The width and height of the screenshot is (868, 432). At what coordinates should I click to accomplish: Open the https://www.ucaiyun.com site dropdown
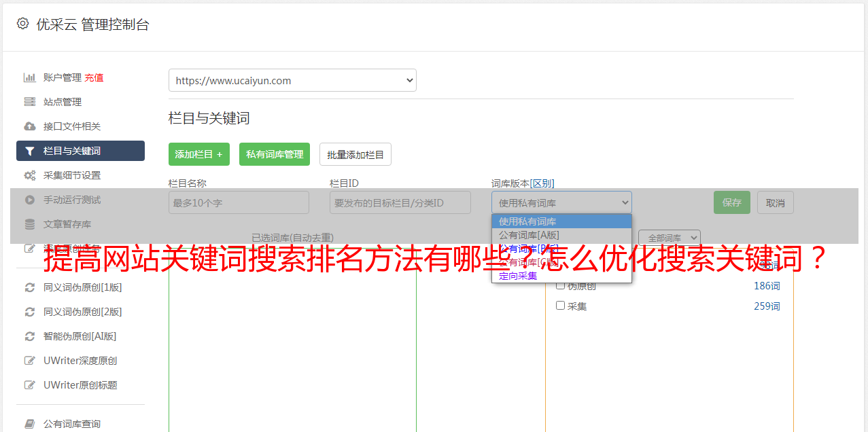pyautogui.click(x=292, y=80)
